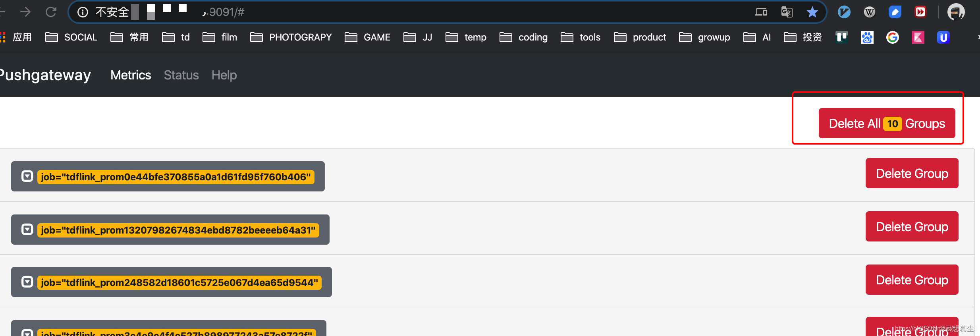Expand the tdflink_prom248582d1 group
The width and height of the screenshot is (980, 336).
click(27, 282)
